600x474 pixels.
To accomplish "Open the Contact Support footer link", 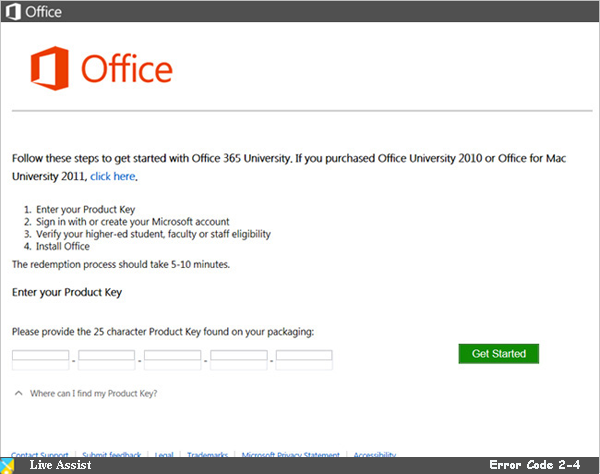I will [x=40, y=454].
